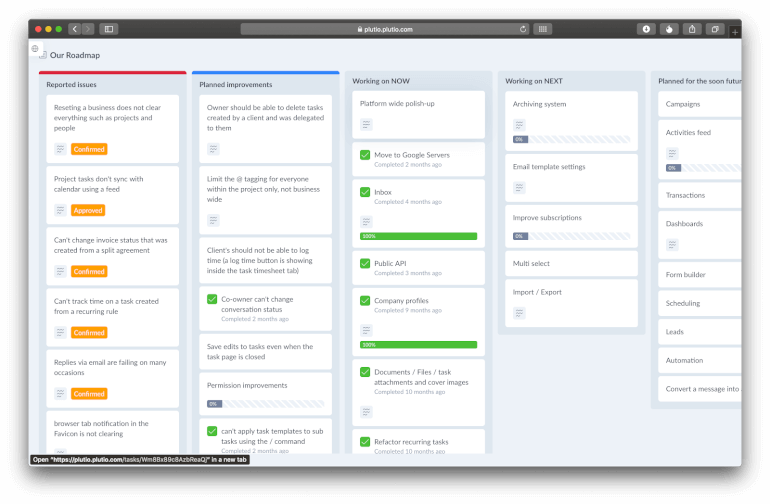This screenshot has height=504, width=770.
Task: Uncheck 'Co-owner can't change conversation status' checkbox
Action: [x=212, y=299]
